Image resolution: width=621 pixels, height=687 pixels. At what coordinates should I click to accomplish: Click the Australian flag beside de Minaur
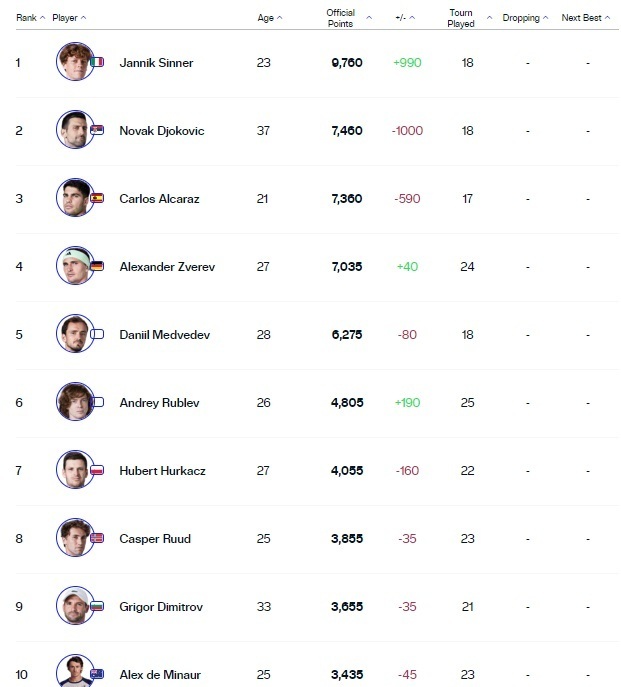(97, 674)
